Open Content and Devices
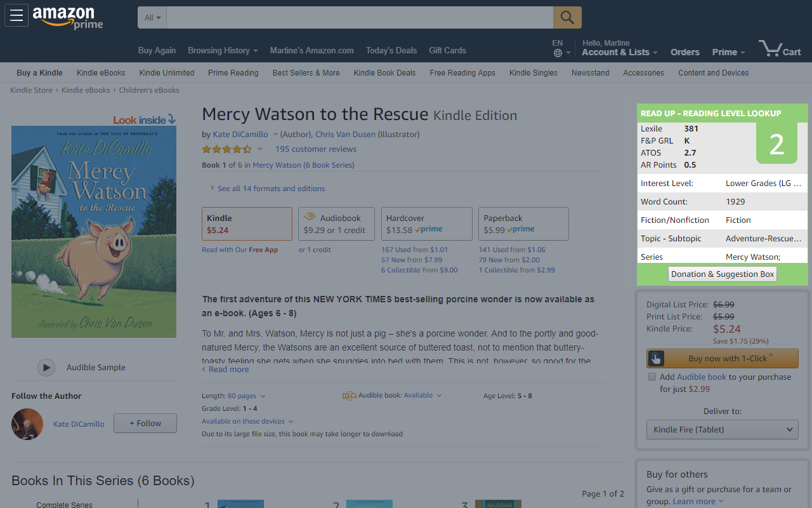 pyautogui.click(x=713, y=73)
